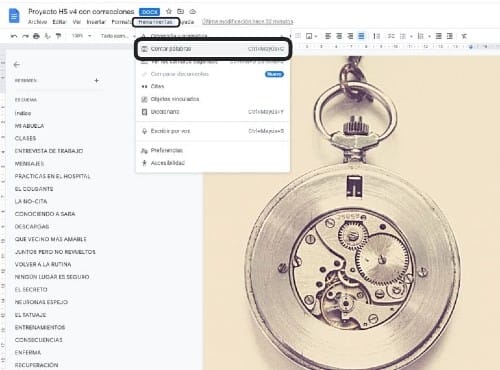Redo the last action
The image size is (500, 370).
(x=25, y=36)
